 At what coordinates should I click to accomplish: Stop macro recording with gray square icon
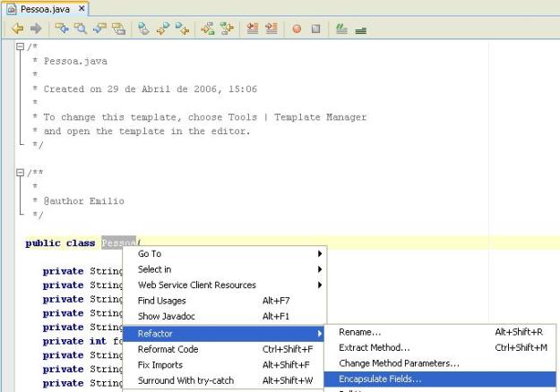tap(314, 28)
